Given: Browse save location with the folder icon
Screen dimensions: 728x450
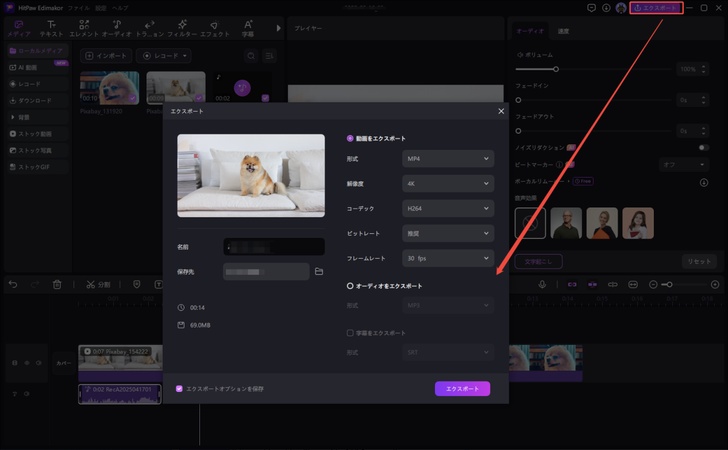Looking at the screenshot, I should pos(319,271).
